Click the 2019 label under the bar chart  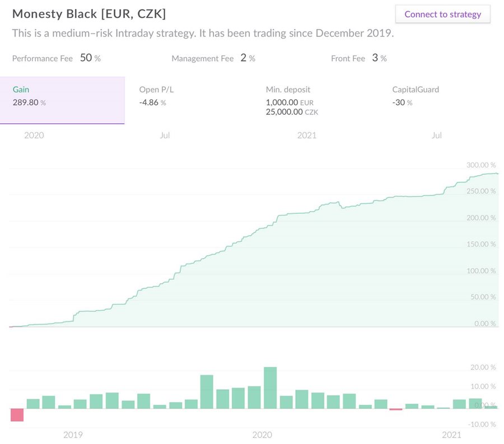click(73, 434)
